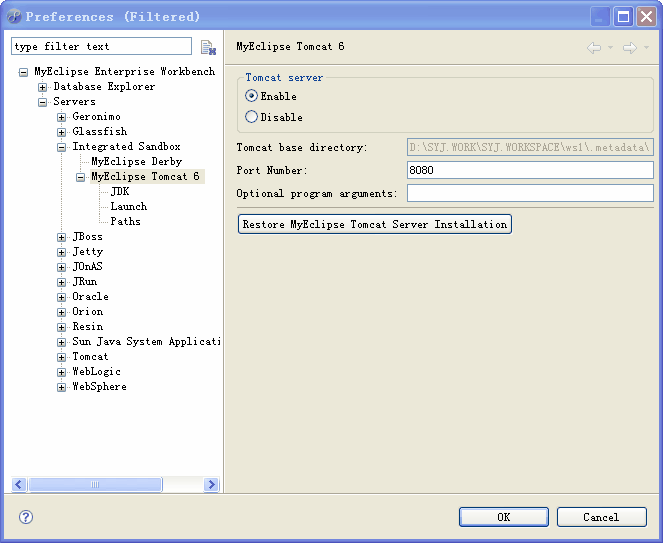Expand the JRun node
This screenshot has width=663, height=543.
point(61,282)
